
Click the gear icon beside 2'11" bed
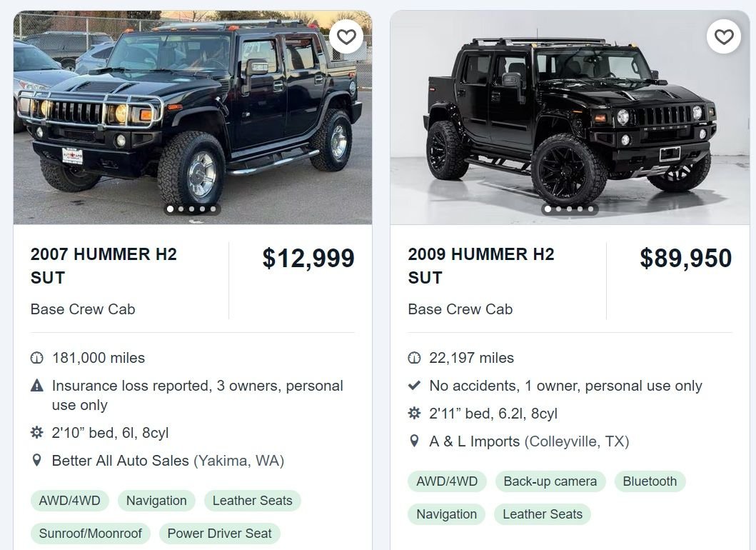click(x=414, y=414)
